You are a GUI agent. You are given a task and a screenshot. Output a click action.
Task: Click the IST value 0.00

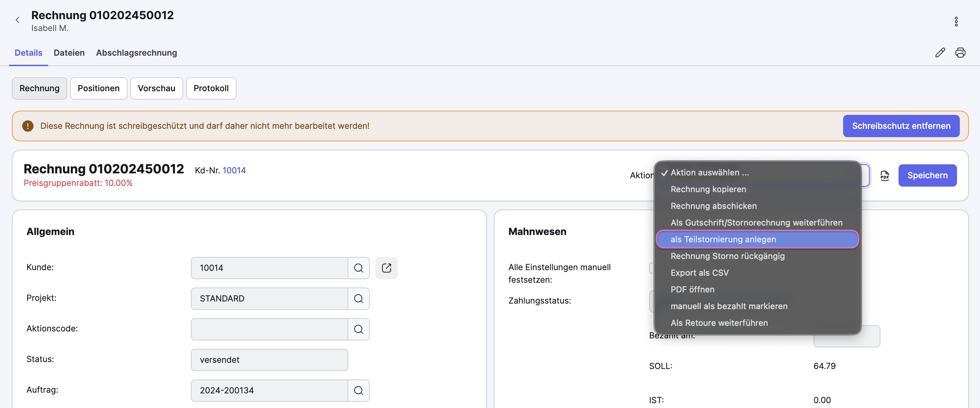click(822, 400)
